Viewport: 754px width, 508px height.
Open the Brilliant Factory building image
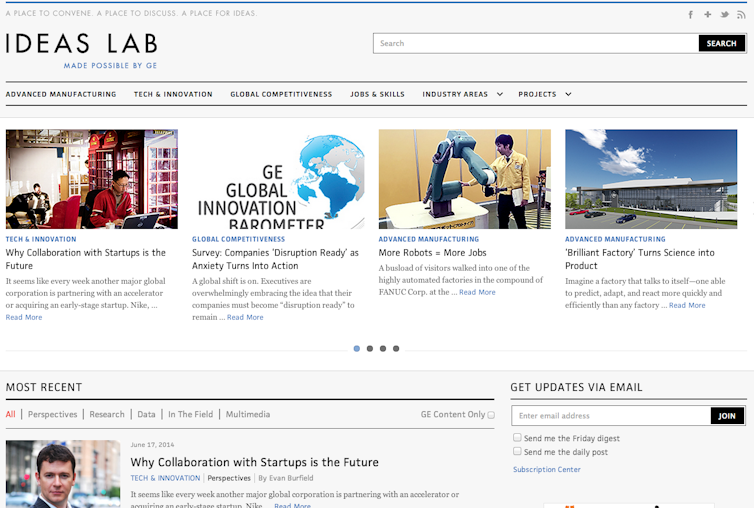[651, 179]
